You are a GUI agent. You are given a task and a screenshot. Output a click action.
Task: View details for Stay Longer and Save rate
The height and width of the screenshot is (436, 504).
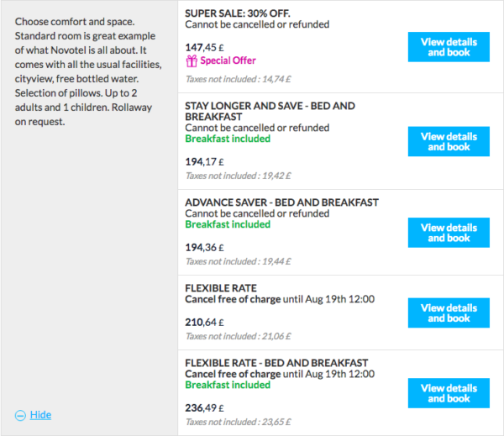(448, 141)
